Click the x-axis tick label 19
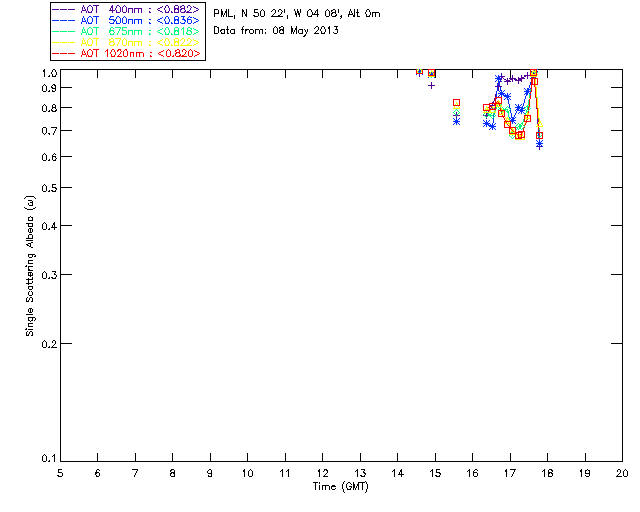Image resolution: width=640 pixels, height=512 pixels. pyautogui.click(x=585, y=473)
